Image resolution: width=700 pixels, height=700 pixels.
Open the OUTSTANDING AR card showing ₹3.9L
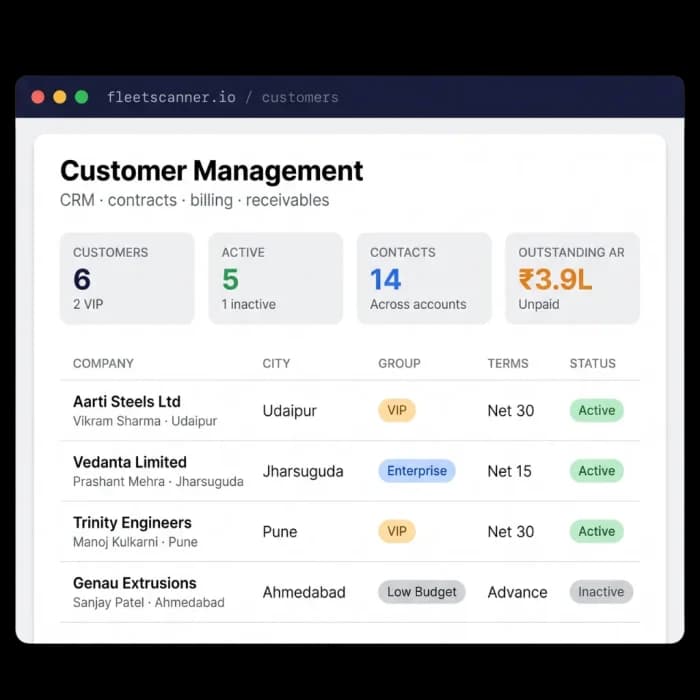coord(572,278)
